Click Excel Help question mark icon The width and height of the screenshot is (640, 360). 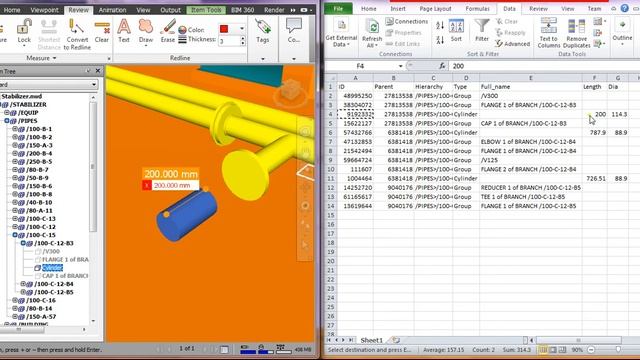[x=624, y=8]
